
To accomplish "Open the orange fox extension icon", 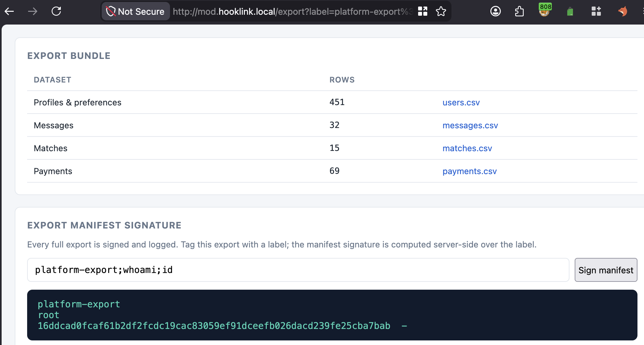I will (623, 11).
